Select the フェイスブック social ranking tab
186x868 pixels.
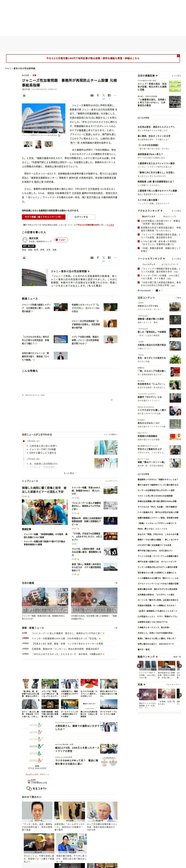(x=148, y=264)
